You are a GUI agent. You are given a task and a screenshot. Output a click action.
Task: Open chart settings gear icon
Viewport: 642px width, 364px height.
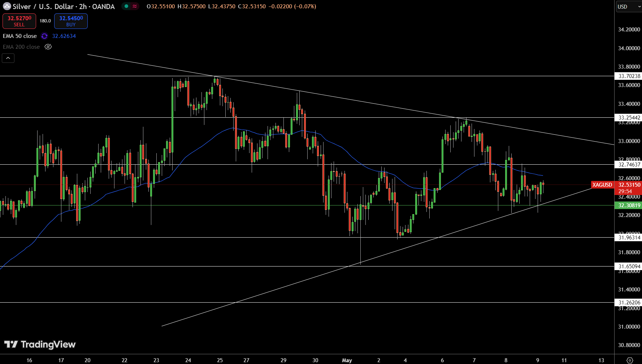click(630, 360)
